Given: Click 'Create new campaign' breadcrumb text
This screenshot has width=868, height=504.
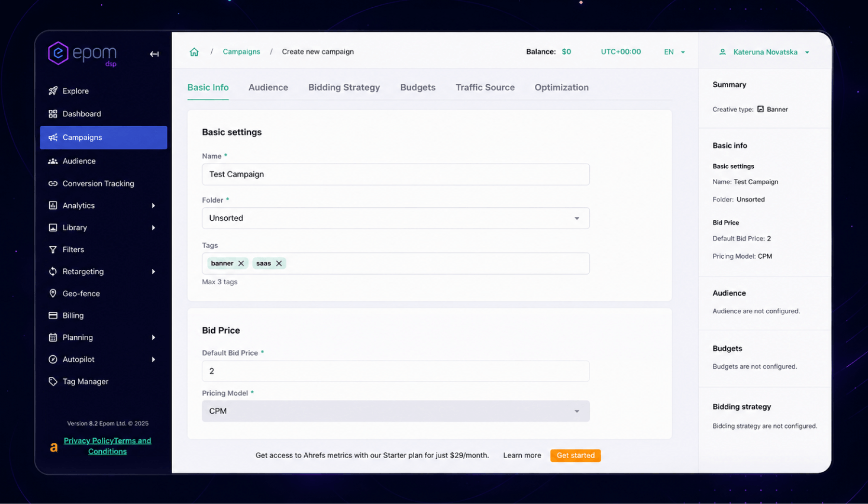Looking at the screenshot, I should coord(318,52).
